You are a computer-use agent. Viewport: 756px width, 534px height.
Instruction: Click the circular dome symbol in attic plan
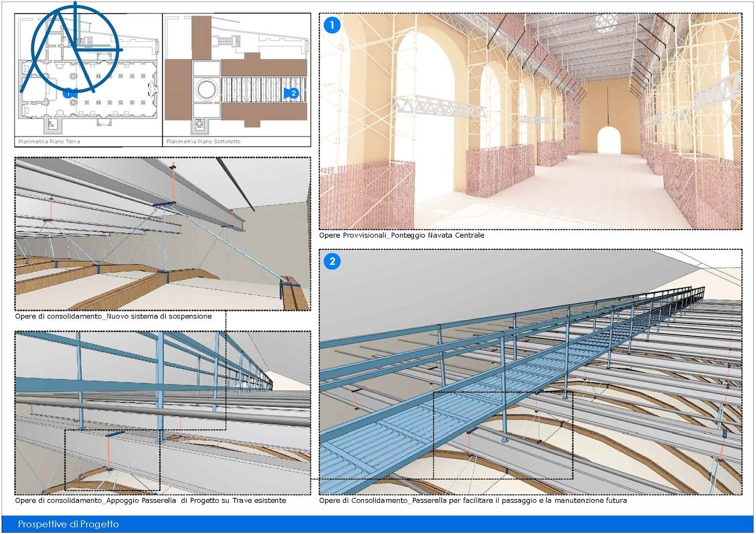206,90
